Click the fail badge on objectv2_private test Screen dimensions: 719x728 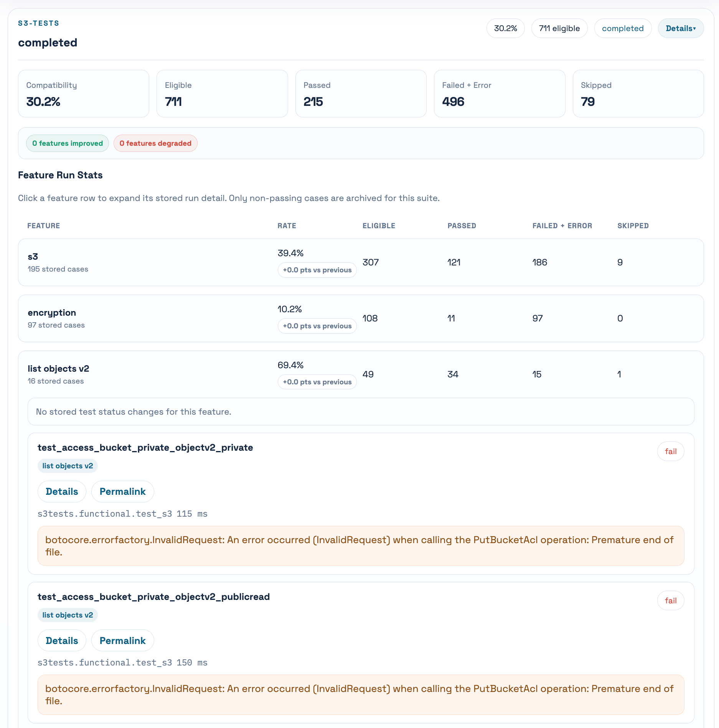tap(671, 451)
